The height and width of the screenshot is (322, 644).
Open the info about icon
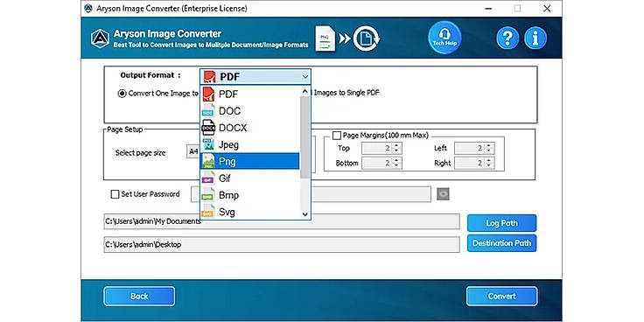pos(535,38)
